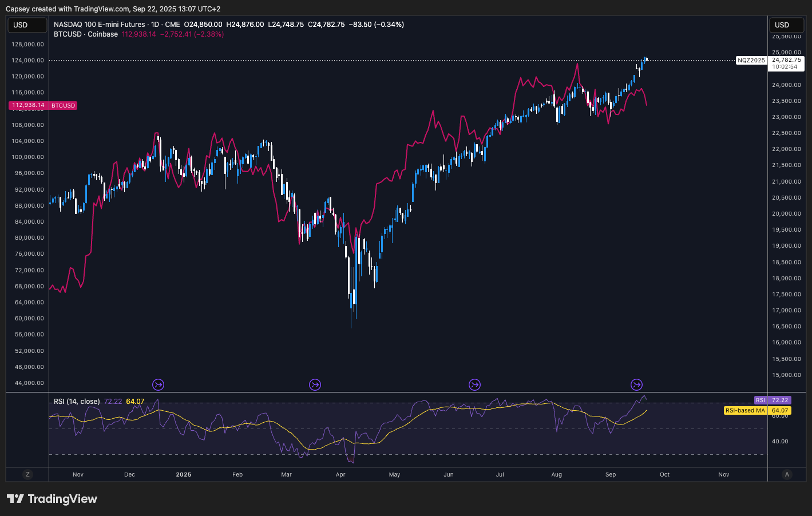The height and width of the screenshot is (516, 812).
Task: Click the NQZ2025 symbol label
Action: pyautogui.click(x=751, y=61)
